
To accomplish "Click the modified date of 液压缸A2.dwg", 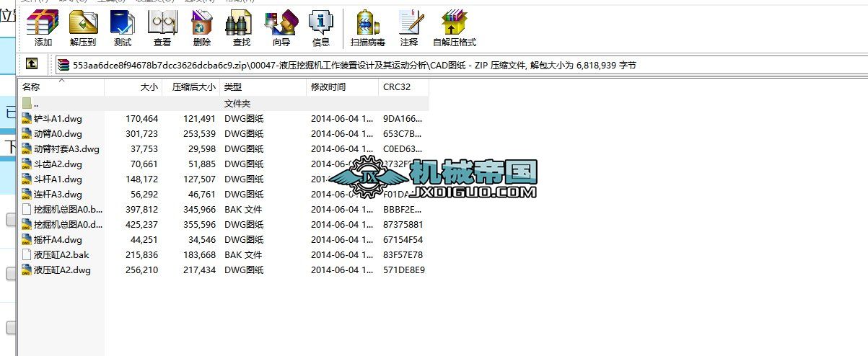I will [343, 270].
